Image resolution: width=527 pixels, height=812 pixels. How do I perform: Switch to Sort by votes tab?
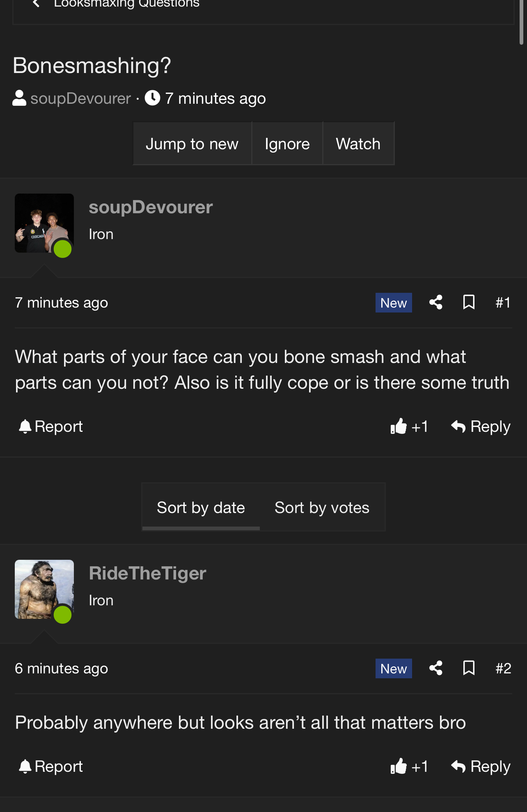322,508
